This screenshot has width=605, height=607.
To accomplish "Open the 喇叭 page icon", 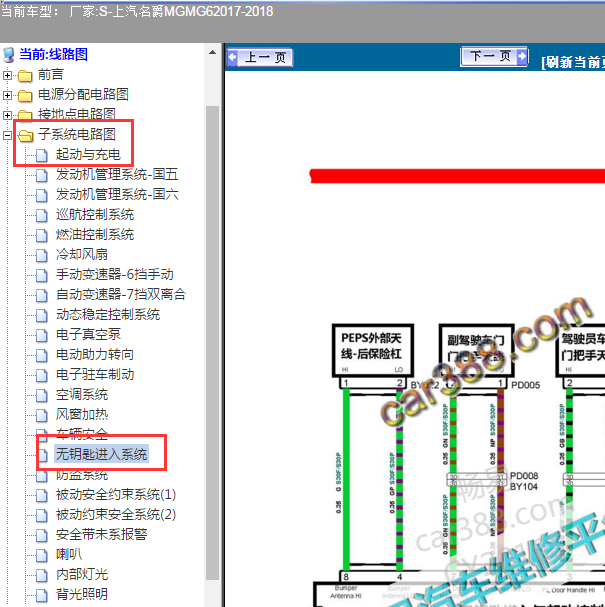I will [x=41, y=555].
